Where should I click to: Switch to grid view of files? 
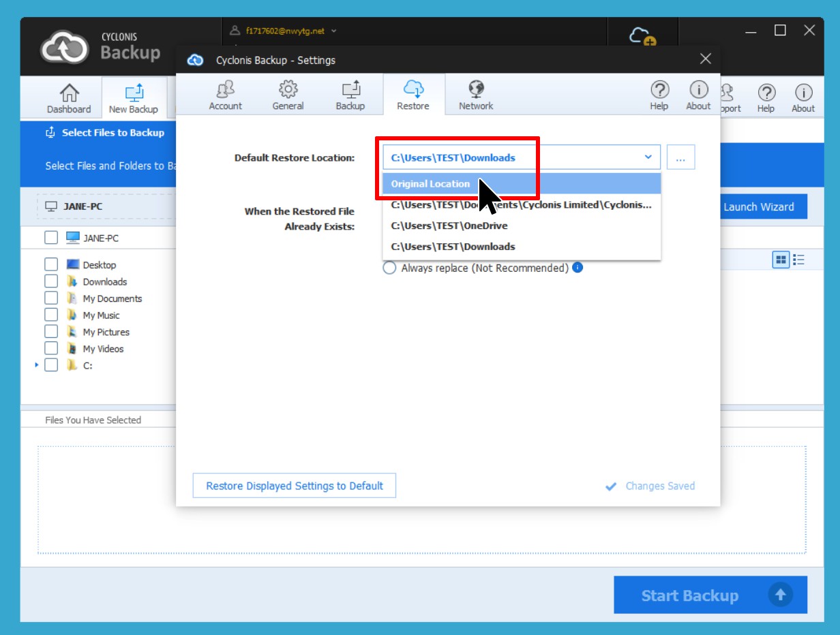click(781, 260)
